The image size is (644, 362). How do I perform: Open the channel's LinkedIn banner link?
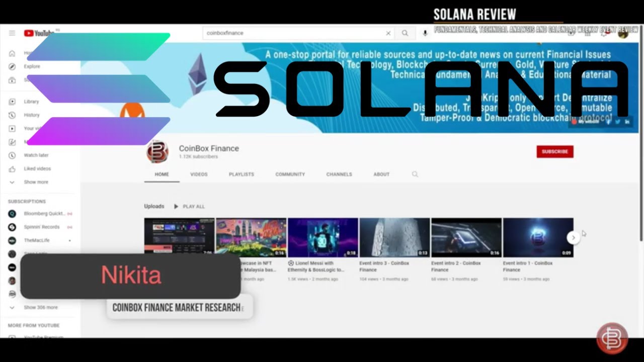coord(627,122)
